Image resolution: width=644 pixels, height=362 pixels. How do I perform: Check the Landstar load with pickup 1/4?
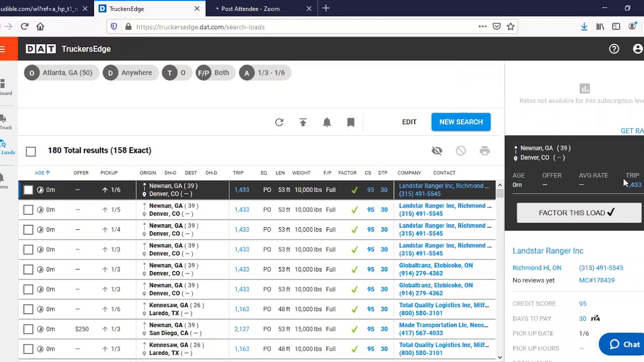tap(28, 230)
